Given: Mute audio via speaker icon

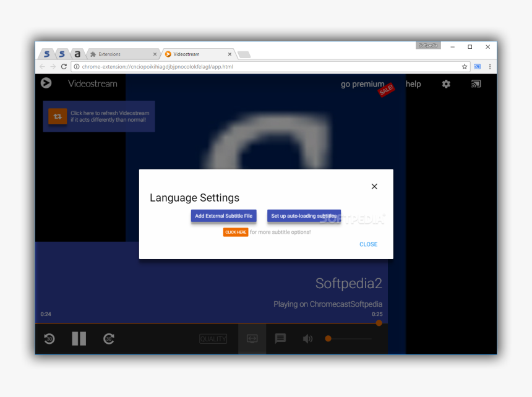Looking at the screenshot, I should pos(307,338).
